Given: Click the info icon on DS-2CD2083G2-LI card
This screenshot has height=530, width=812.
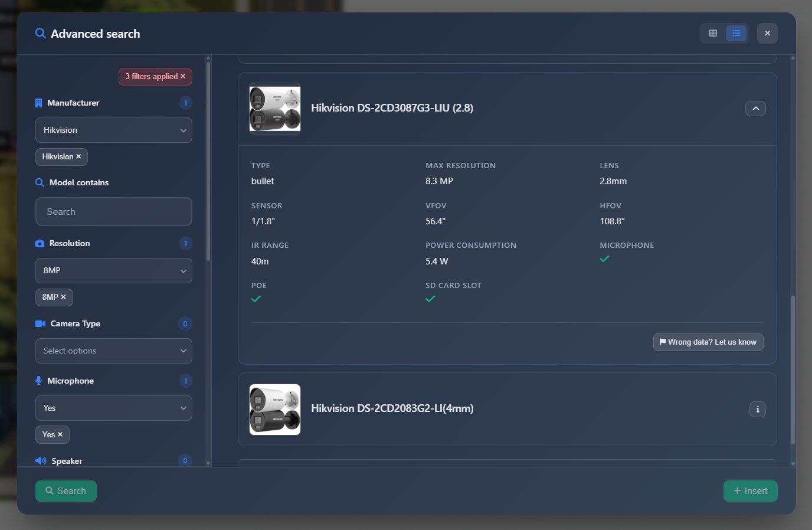Looking at the screenshot, I should [x=758, y=409].
